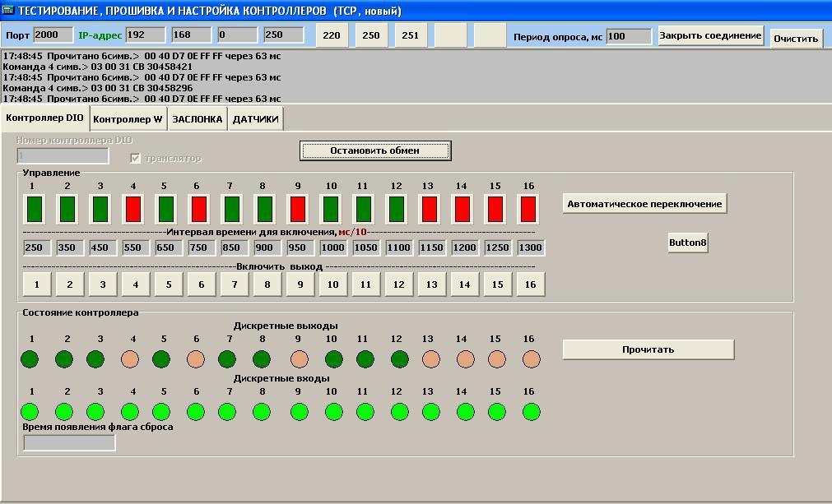Click Закрыть соединение to close connection
832x504 pixels.
pos(710,35)
